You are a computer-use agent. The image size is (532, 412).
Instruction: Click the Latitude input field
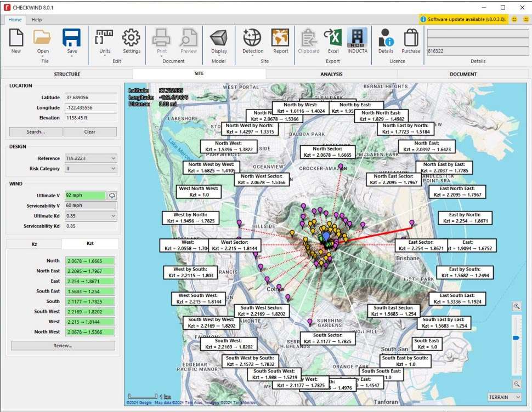click(90, 98)
